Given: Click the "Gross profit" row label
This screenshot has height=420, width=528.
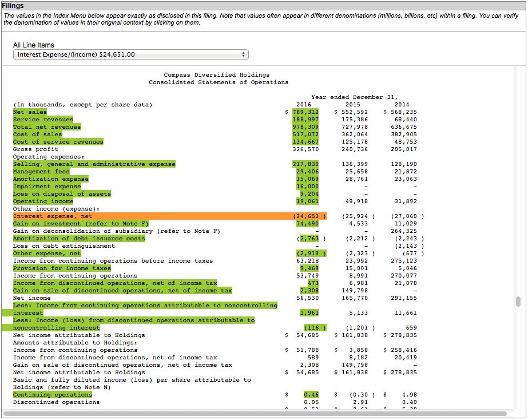Looking at the screenshot, I should tap(35, 149).
